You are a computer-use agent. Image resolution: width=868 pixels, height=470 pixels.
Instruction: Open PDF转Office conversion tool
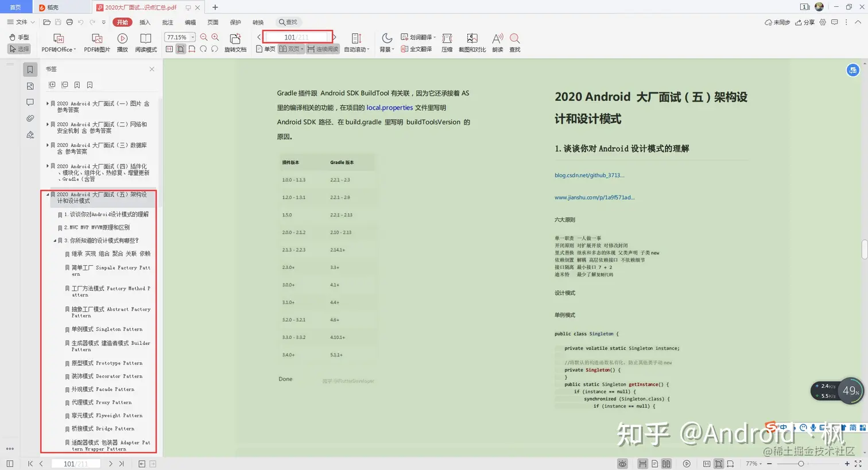[x=59, y=43]
